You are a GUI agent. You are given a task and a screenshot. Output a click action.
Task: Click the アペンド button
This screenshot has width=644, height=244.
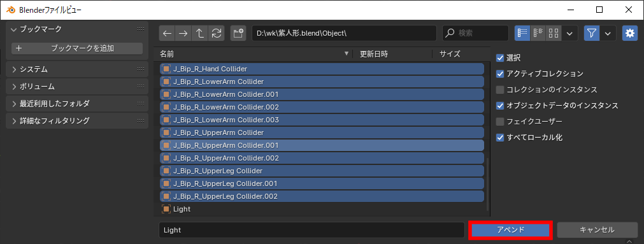click(x=510, y=230)
